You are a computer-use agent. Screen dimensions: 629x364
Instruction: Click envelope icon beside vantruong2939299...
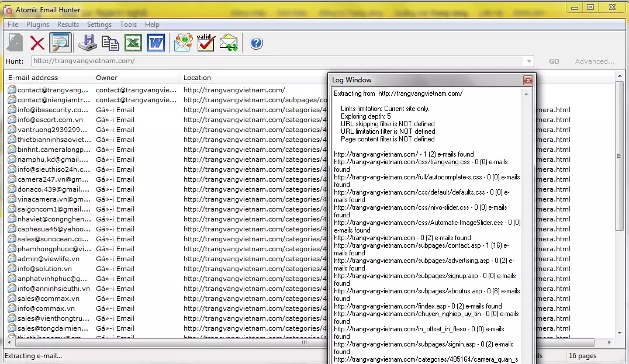pos(12,130)
